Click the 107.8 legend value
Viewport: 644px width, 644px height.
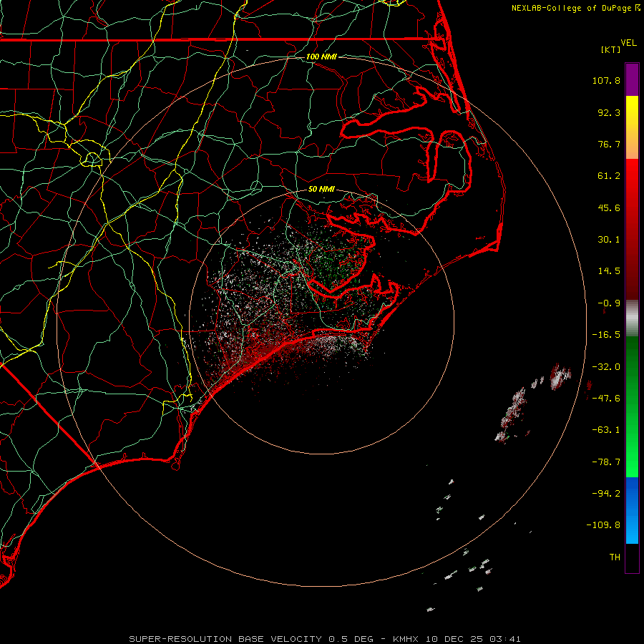606,80
